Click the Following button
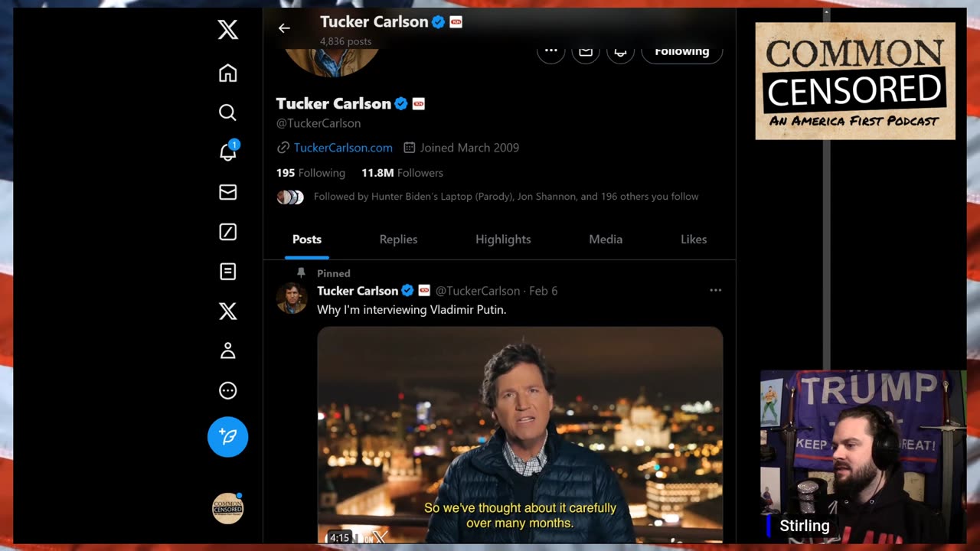This screenshot has height=551, width=980. pos(681,51)
